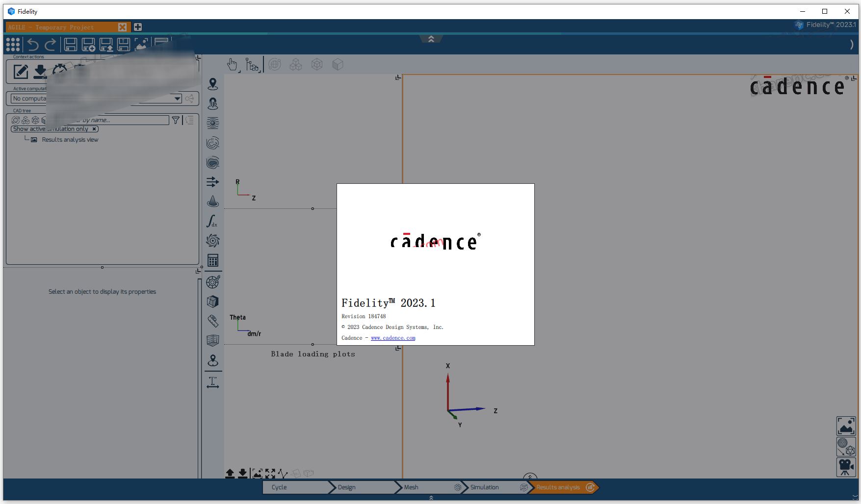Click the filled iso-surface contour icon

(x=213, y=163)
